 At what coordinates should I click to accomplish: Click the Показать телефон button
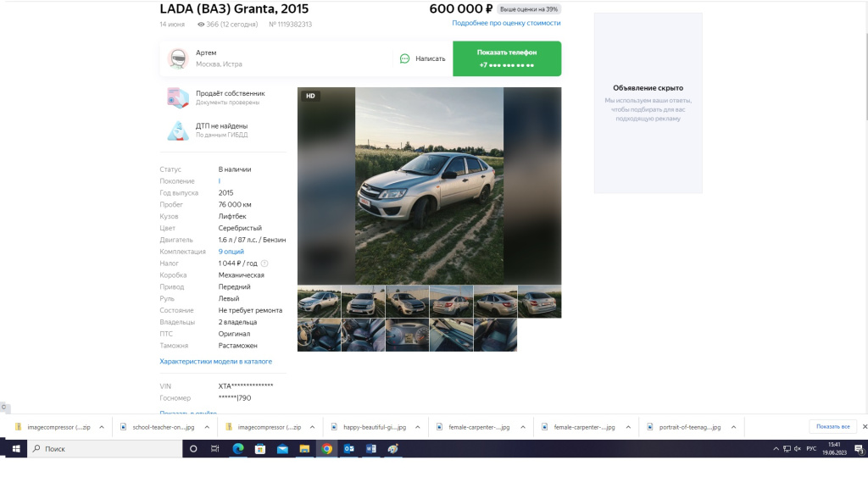tap(507, 58)
